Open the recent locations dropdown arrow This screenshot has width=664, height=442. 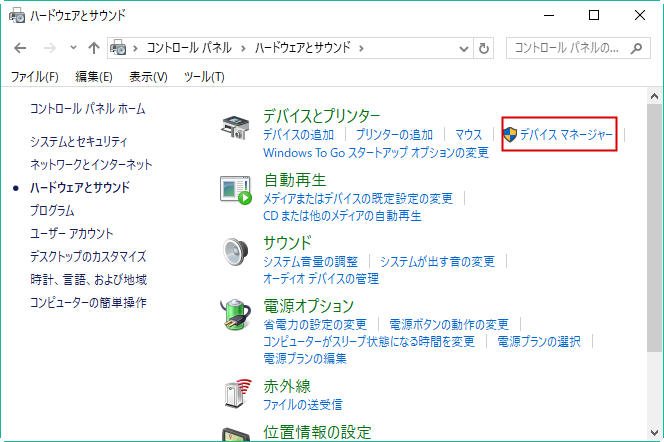(x=73, y=48)
